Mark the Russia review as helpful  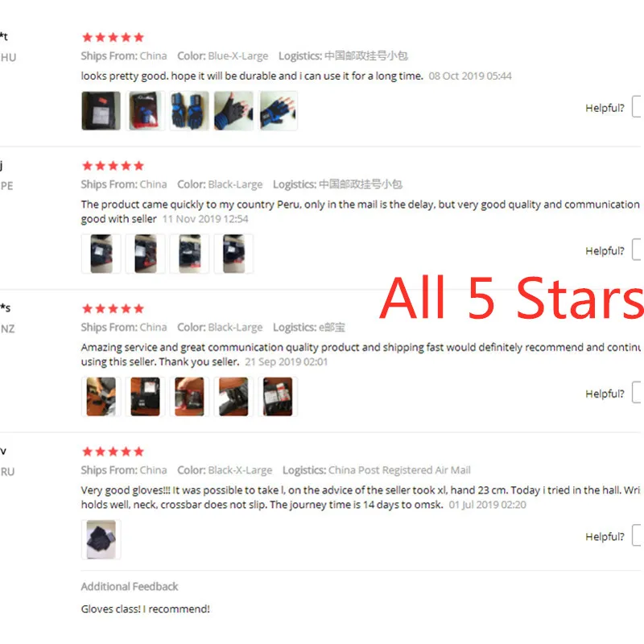coord(638,535)
